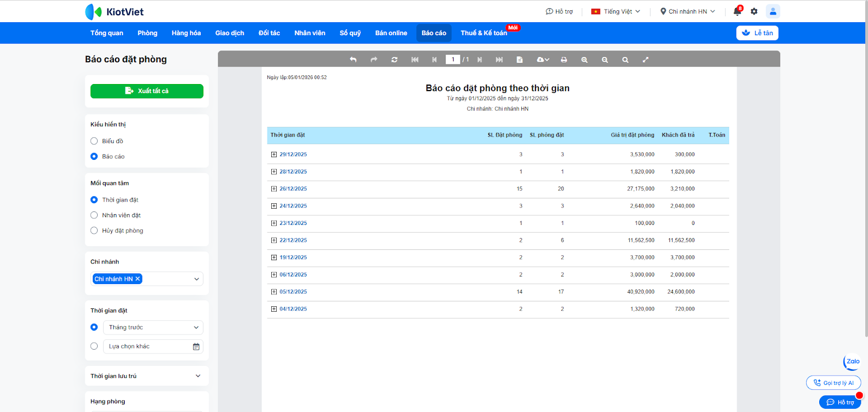Select Báo cáo display type

point(94,156)
